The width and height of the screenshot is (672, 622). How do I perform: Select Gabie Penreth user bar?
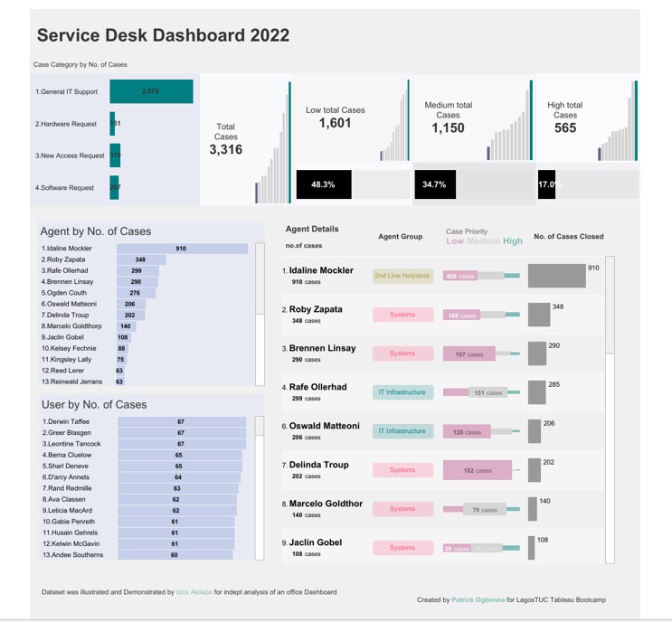pos(176,523)
